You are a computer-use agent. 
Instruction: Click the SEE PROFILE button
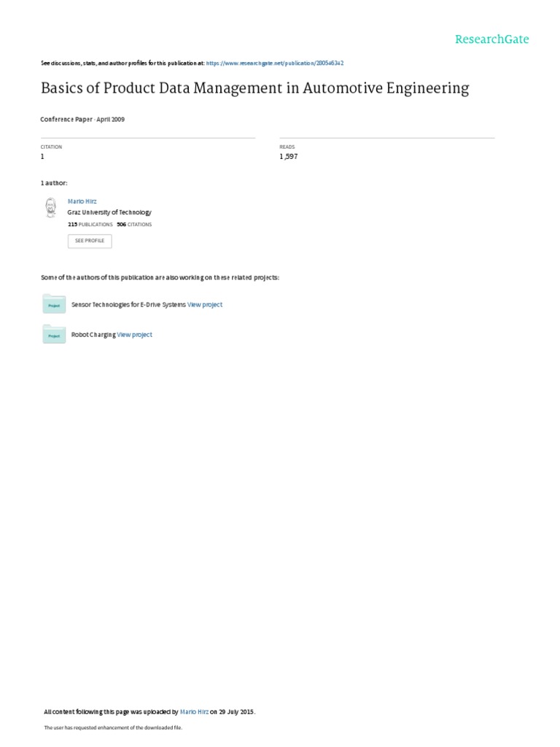90,241
